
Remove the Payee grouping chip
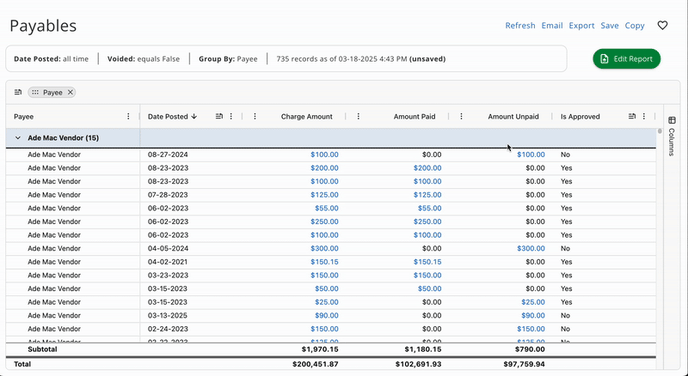[70, 92]
